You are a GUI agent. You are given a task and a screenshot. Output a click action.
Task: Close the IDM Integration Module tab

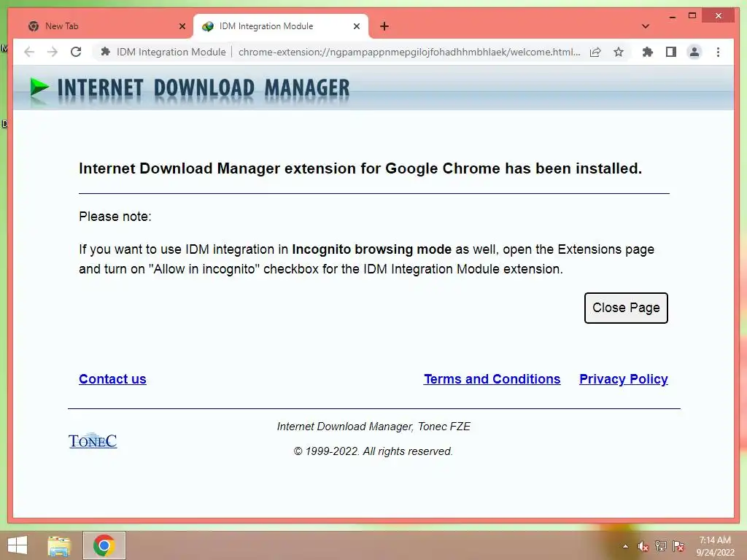tap(356, 26)
